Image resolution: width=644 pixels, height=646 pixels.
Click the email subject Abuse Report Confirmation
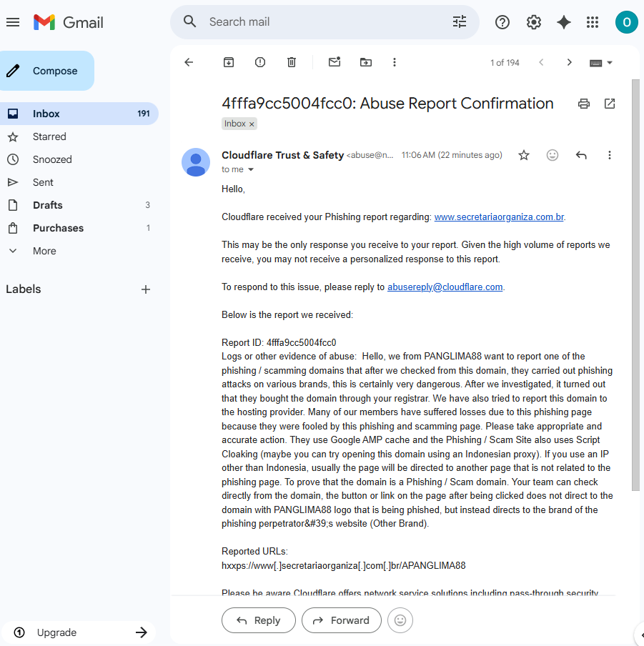click(387, 104)
